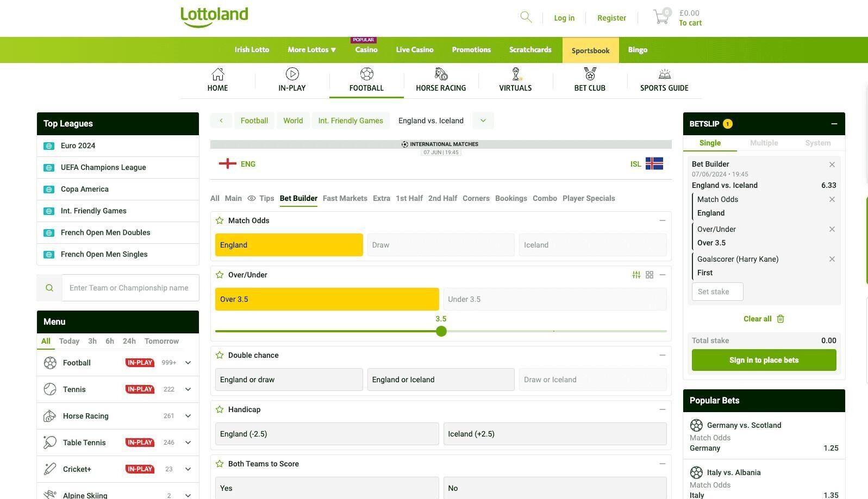Expand the More Lottos dropdown
The height and width of the screenshot is (499, 868).
(x=312, y=49)
